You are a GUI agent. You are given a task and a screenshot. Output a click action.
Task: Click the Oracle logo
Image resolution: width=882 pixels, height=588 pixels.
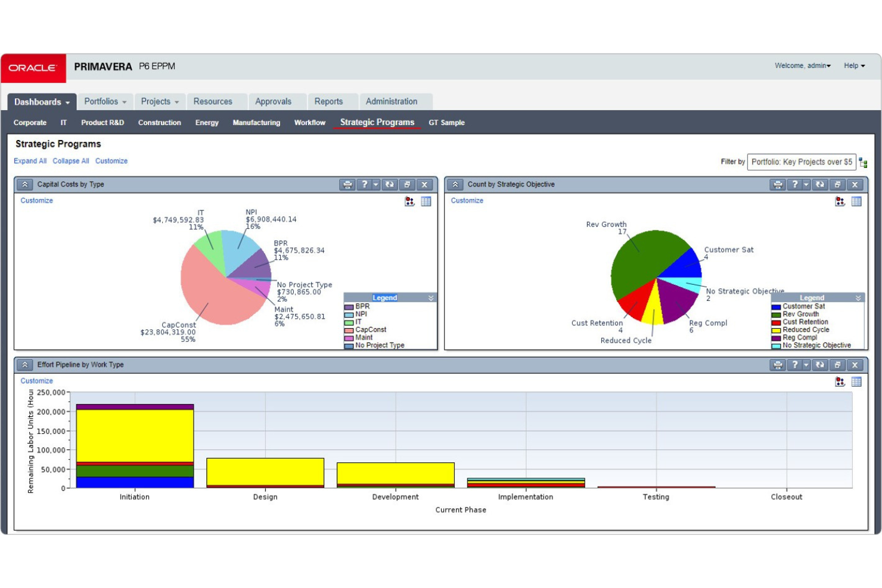[33, 67]
